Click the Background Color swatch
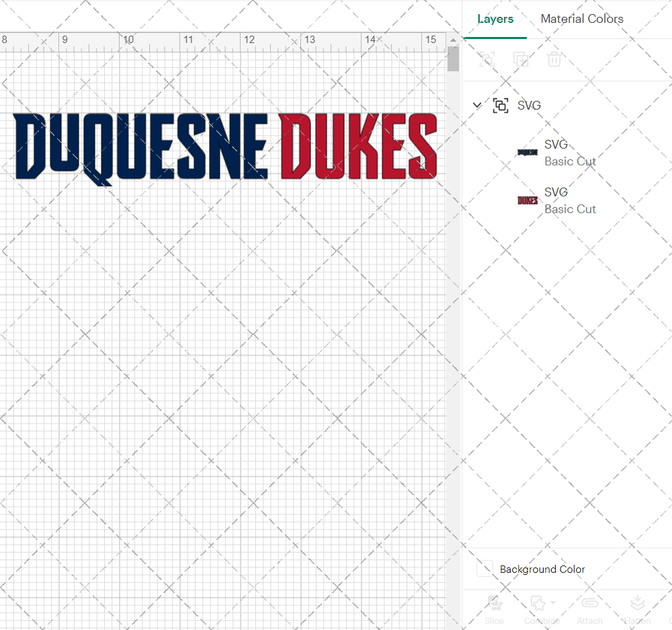672x630 pixels. [x=485, y=569]
